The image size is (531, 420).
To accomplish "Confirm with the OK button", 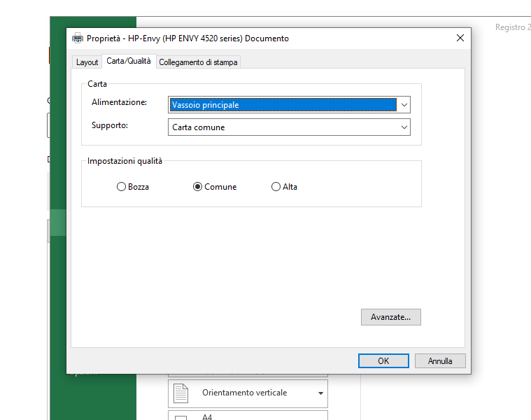I will [383, 361].
